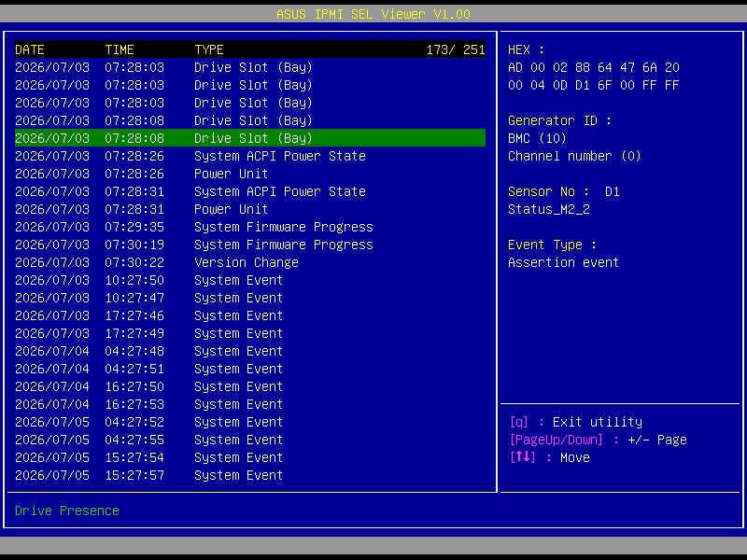This screenshot has width=747, height=560.
Task: Select the System Event entry at 16:27:50
Action: [250, 386]
